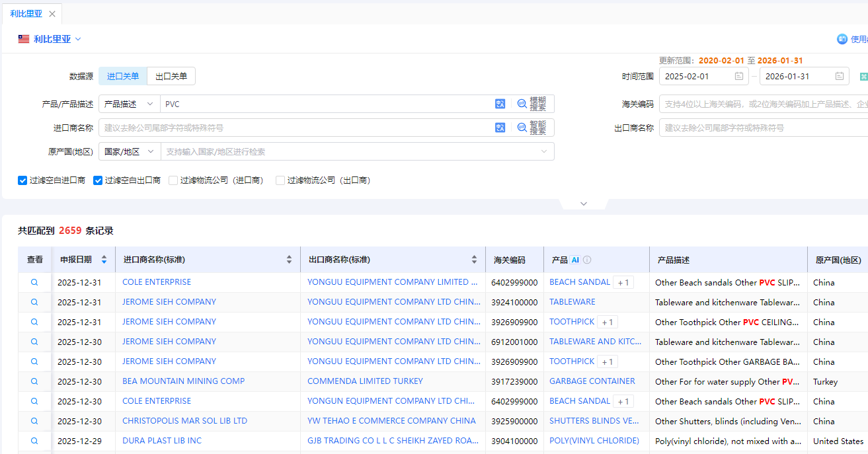Open the 产品描述 type dropdown
The image size is (868, 454).
[x=129, y=104]
